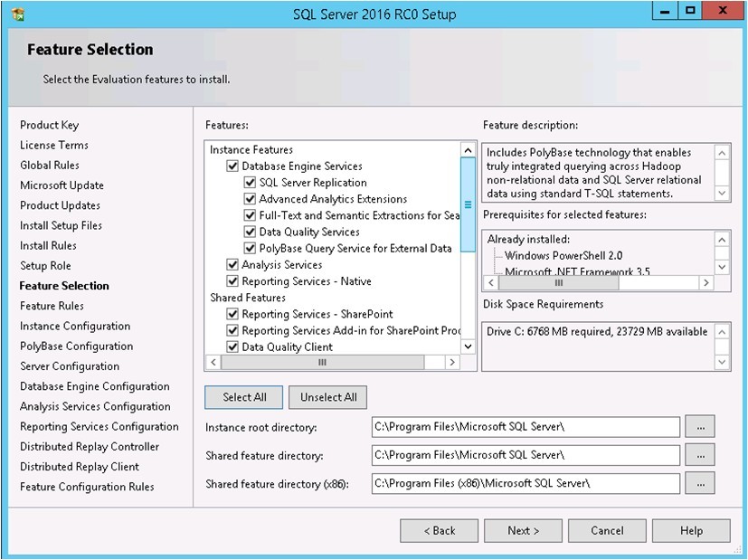Click disk space box scroll down arrow
The width and height of the screenshot is (748, 560).
[x=722, y=363]
